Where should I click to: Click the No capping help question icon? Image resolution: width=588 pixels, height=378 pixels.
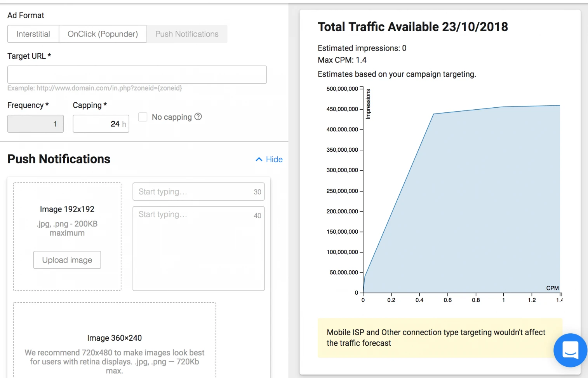198,116
